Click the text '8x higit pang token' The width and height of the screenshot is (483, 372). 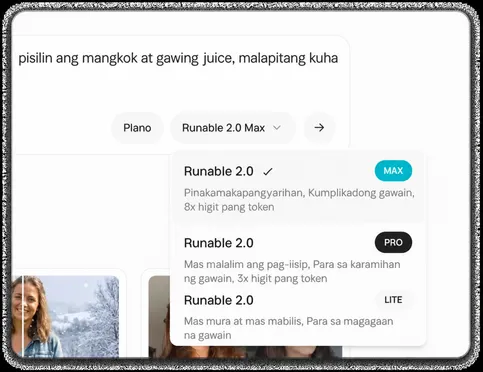(x=229, y=207)
